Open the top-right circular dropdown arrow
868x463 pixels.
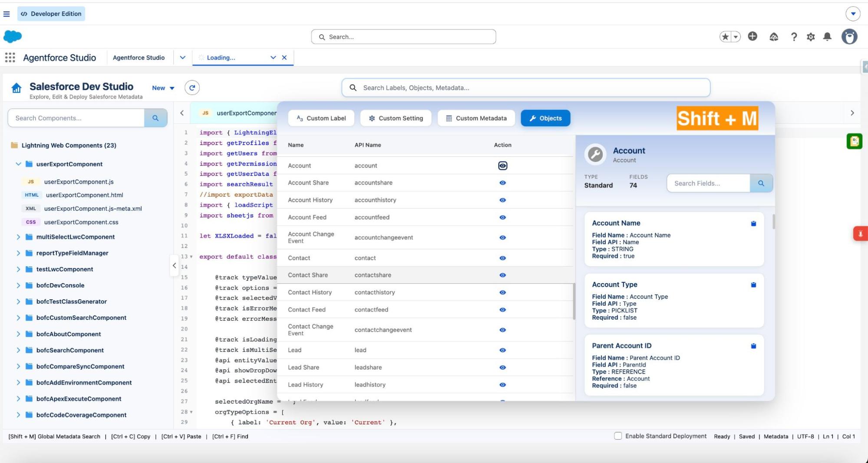coord(853,13)
